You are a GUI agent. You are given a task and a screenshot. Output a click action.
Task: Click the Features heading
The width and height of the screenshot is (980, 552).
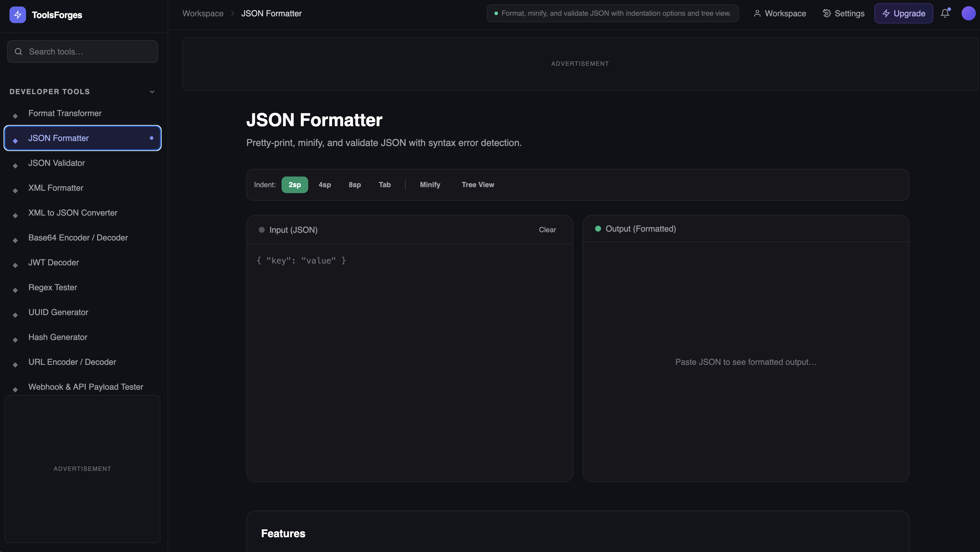tap(283, 533)
